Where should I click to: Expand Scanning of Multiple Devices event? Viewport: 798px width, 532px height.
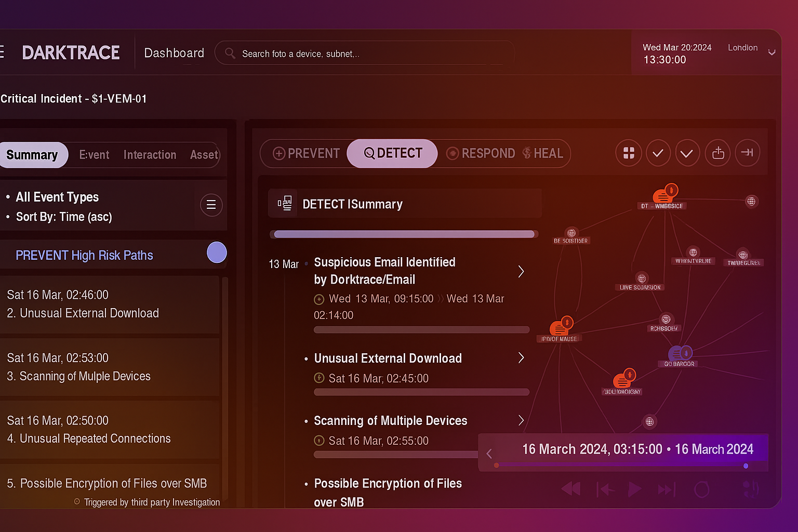(x=521, y=420)
